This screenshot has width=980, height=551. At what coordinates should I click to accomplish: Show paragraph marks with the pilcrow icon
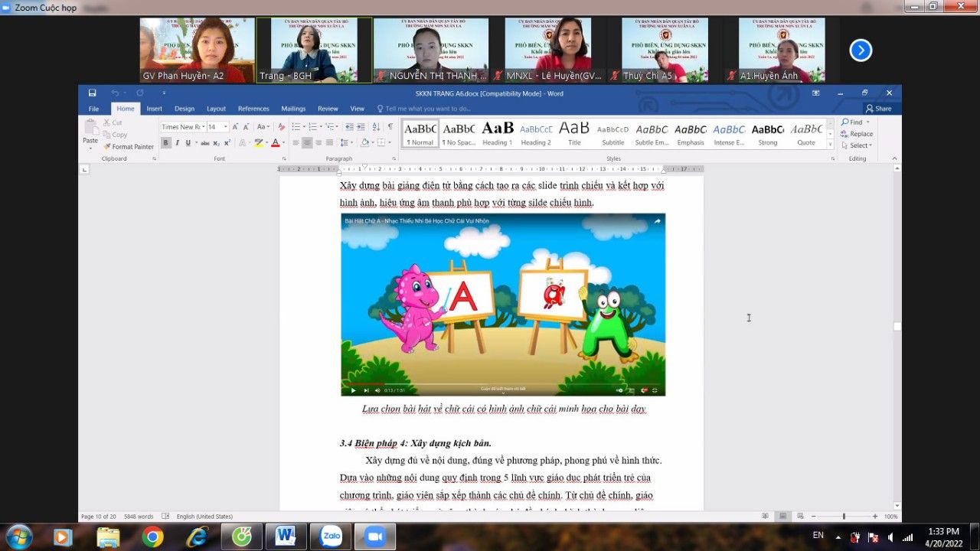coord(390,127)
